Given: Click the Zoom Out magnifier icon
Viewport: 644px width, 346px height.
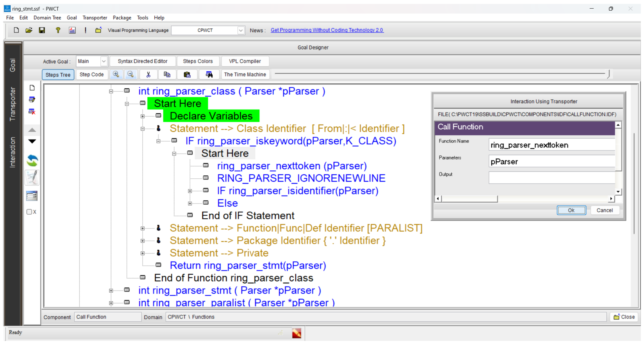Looking at the screenshot, I should (x=131, y=75).
